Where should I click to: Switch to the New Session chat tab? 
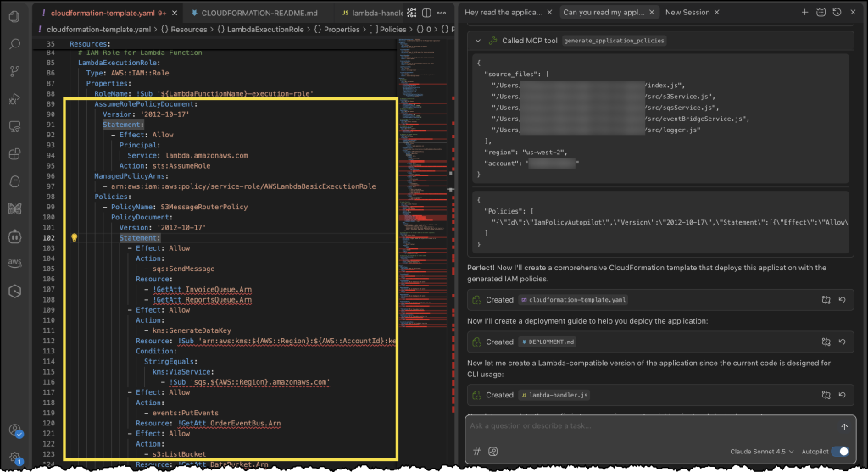pyautogui.click(x=688, y=13)
